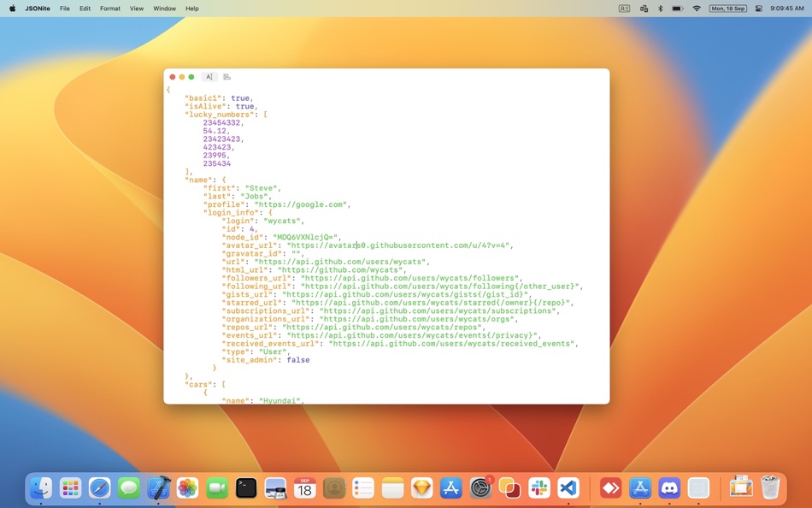Open the Edit menu
Screen dimensions: 812x508
point(85,9)
